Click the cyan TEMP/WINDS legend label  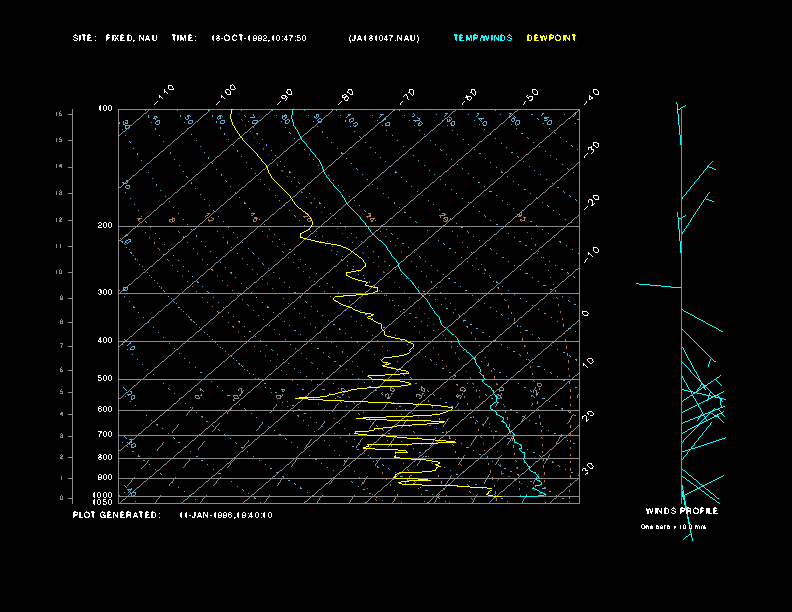[x=482, y=38]
